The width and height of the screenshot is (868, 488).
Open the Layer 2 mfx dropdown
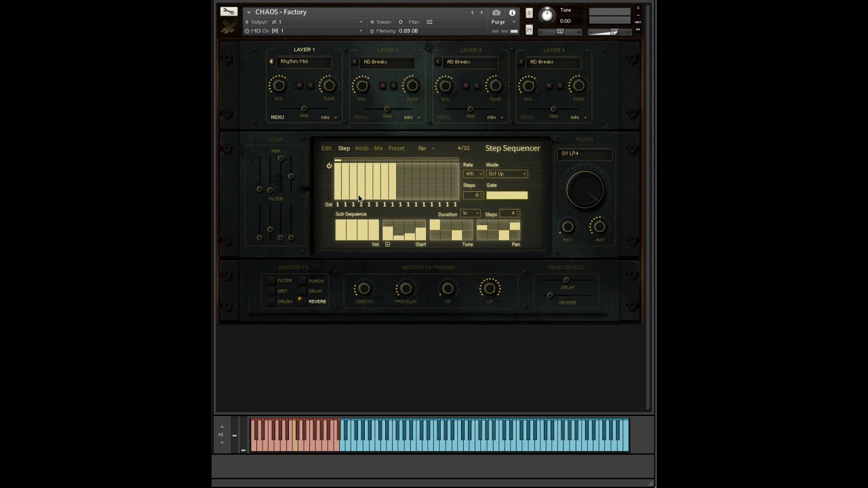(412, 117)
